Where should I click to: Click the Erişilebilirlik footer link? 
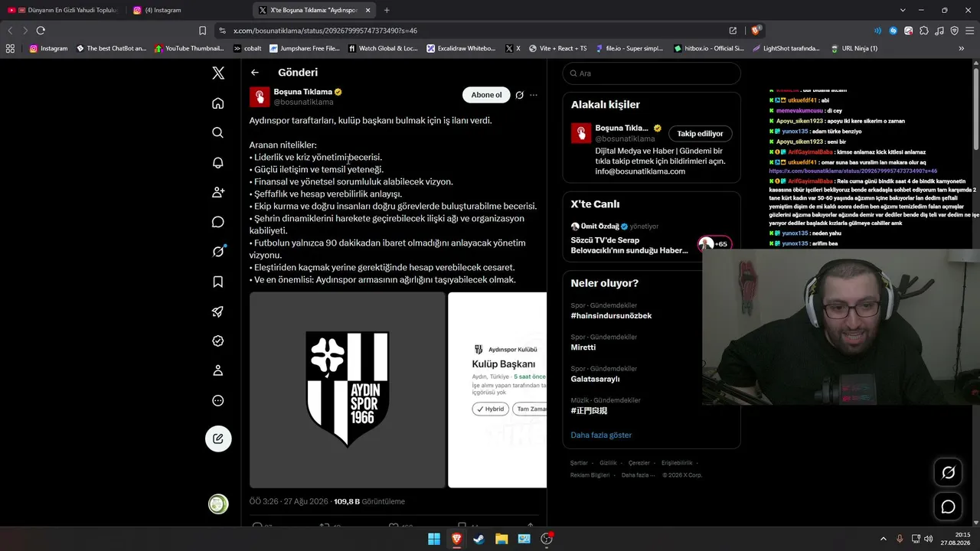point(677,463)
